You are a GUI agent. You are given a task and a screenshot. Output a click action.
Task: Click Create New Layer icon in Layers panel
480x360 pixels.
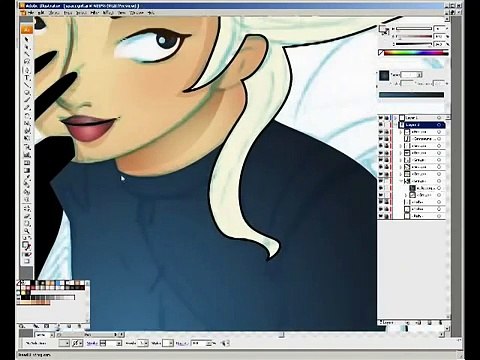[x=430, y=323]
